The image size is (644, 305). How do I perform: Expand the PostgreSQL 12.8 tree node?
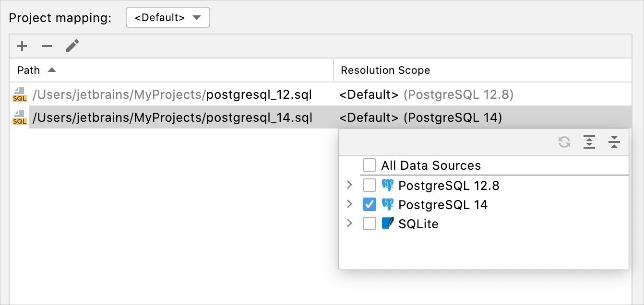point(349,185)
